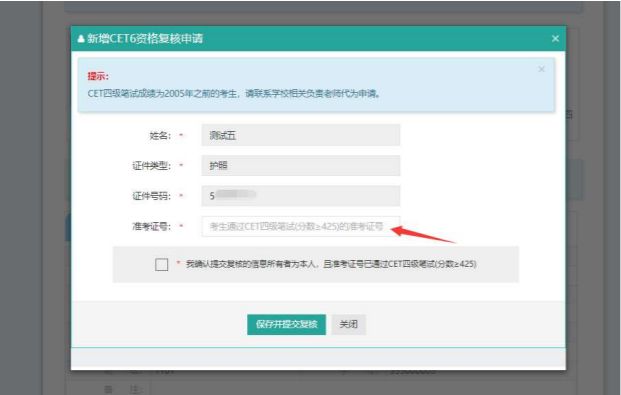
Task: Click the hint text about CET四级 2005年
Action: click(x=234, y=94)
